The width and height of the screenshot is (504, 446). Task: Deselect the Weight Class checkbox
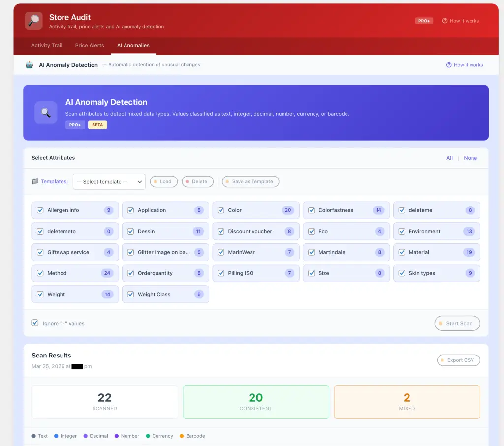[130, 295]
